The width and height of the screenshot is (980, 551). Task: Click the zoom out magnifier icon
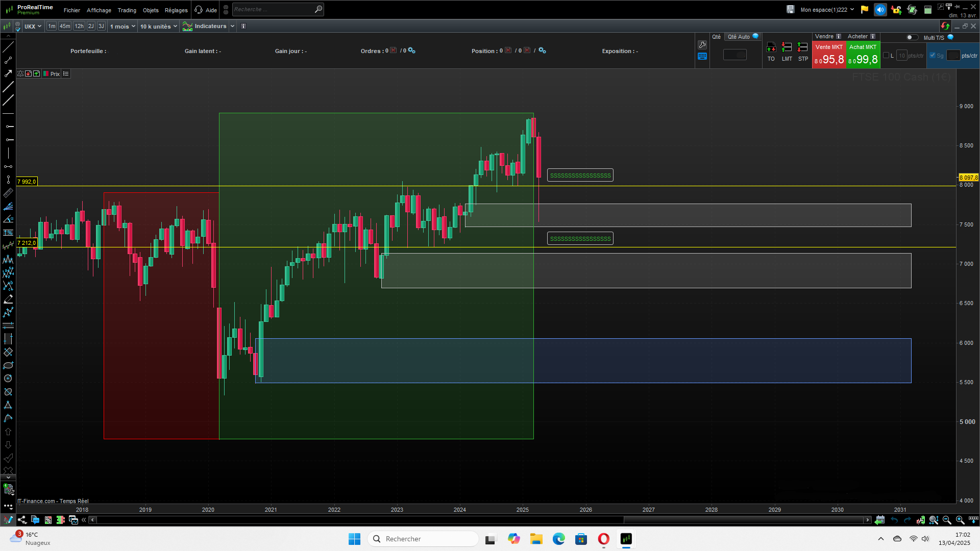click(947, 520)
